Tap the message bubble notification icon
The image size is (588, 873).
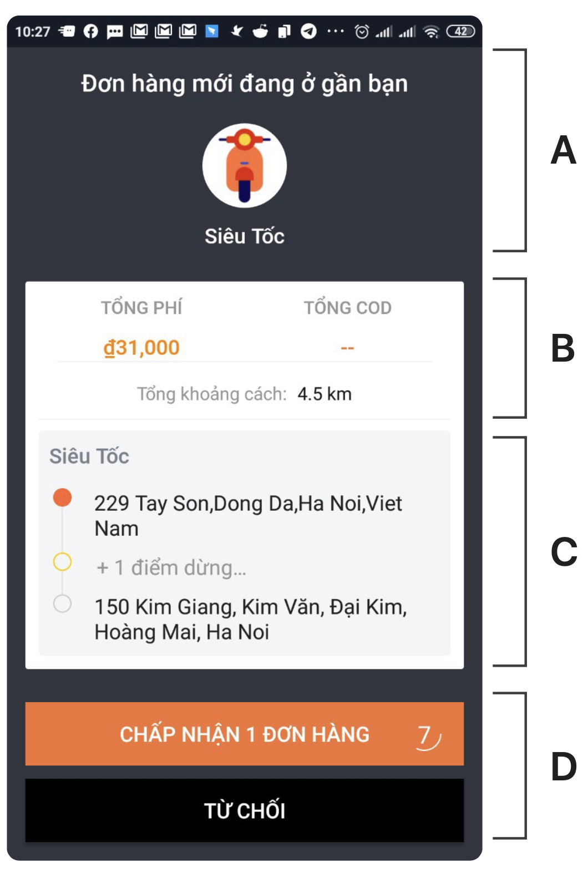point(115,32)
